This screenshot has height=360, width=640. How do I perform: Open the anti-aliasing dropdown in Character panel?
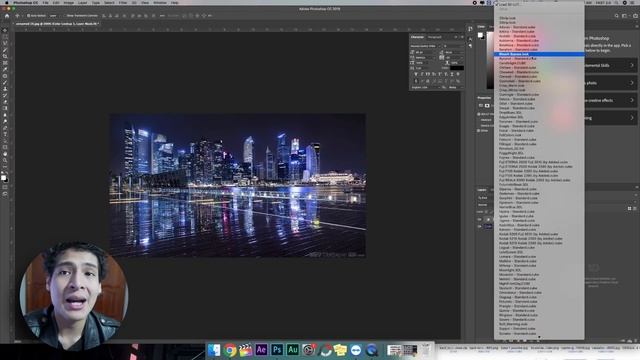pos(454,87)
